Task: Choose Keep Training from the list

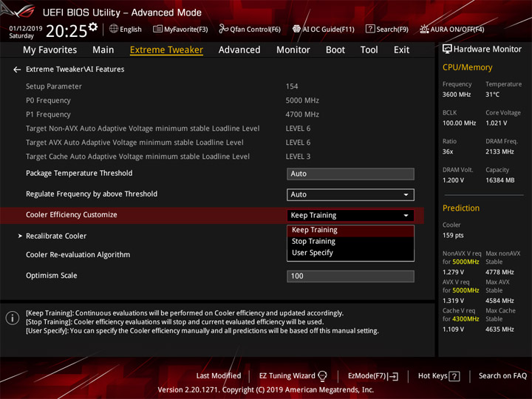Action: pyautogui.click(x=350, y=230)
